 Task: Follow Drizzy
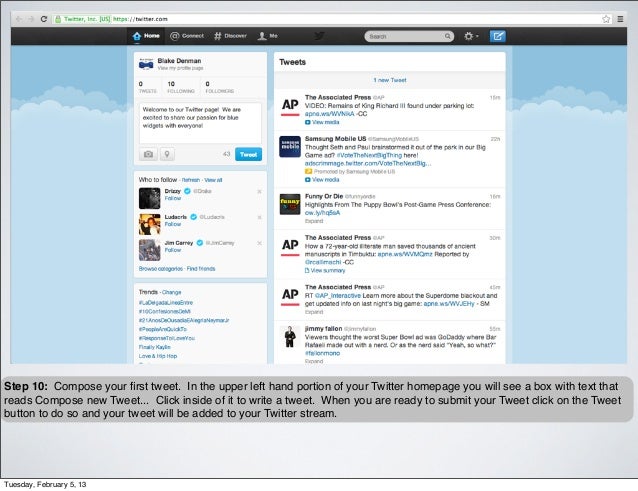coord(173,199)
